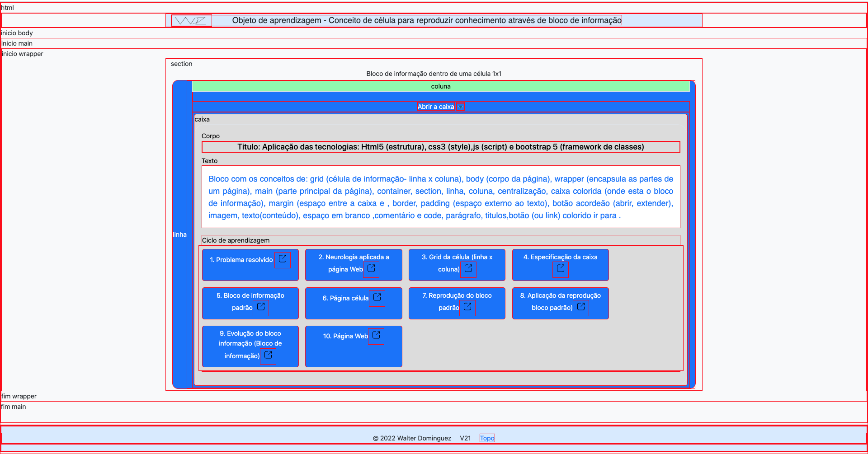Open external link icon for Especificação da caixa

(x=561, y=269)
